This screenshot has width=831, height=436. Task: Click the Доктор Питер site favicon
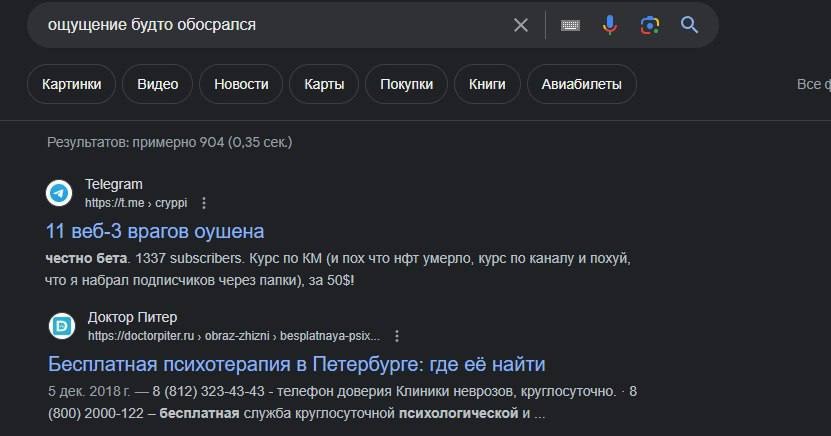click(61, 326)
